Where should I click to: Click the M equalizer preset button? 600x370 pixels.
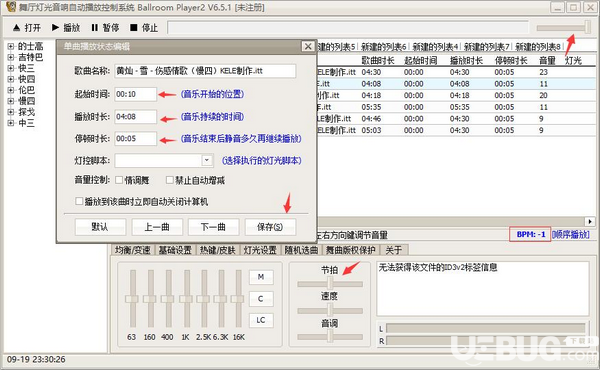tap(261, 277)
